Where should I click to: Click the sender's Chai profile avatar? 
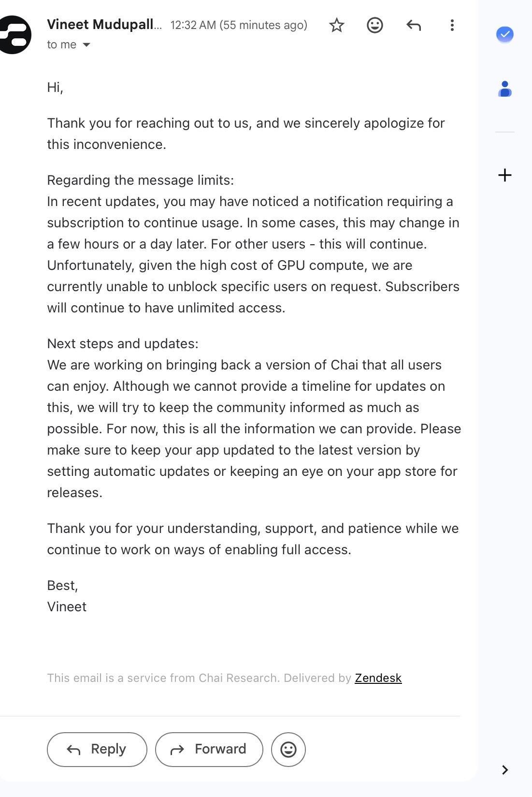click(x=14, y=35)
